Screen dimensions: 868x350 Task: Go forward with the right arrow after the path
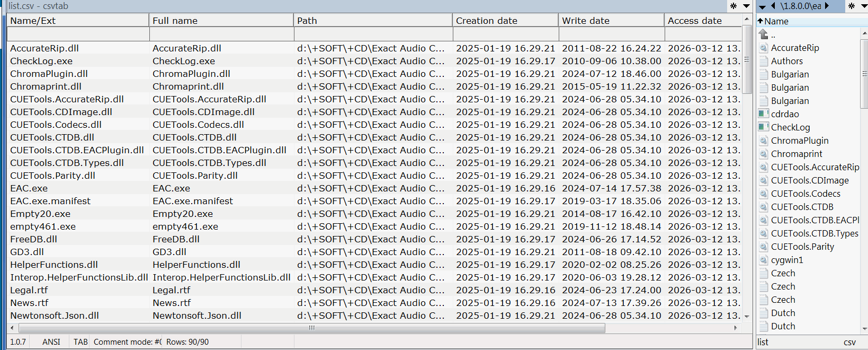[827, 6]
